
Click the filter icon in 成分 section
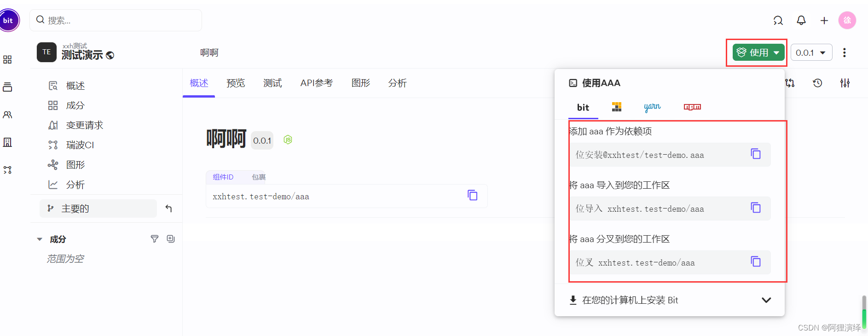155,239
